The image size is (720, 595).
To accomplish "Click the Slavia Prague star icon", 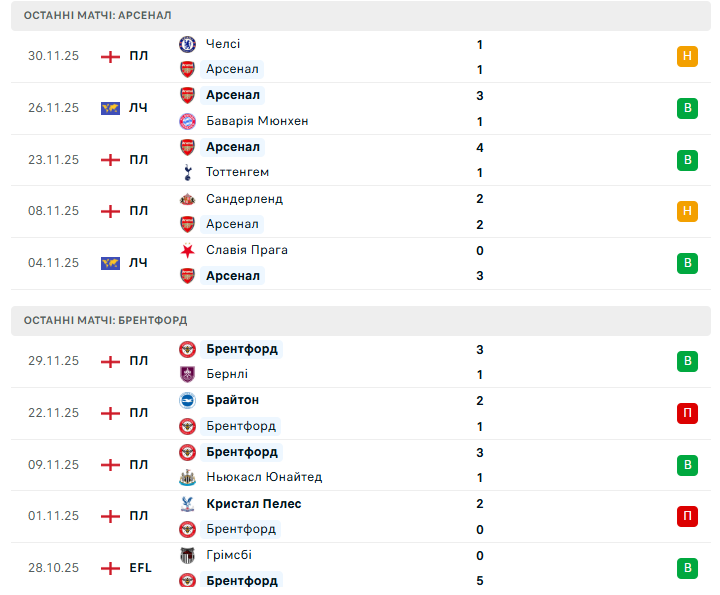I will pyautogui.click(x=187, y=250).
